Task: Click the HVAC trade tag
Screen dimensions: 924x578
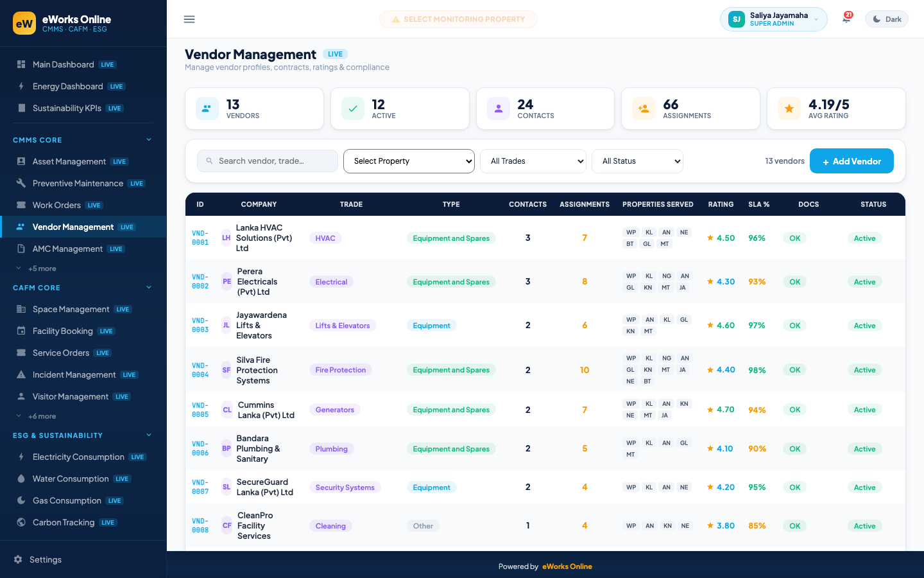Action: tap(325, 238)
